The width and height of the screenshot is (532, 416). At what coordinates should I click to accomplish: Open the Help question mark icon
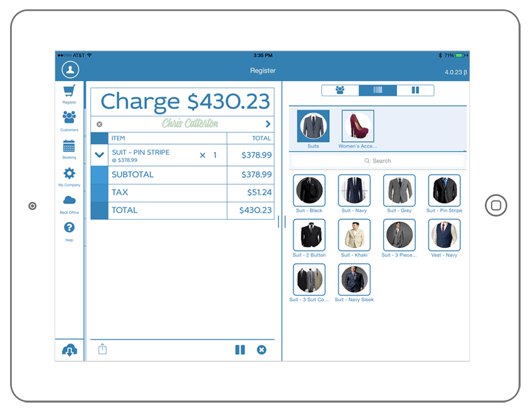69,228
